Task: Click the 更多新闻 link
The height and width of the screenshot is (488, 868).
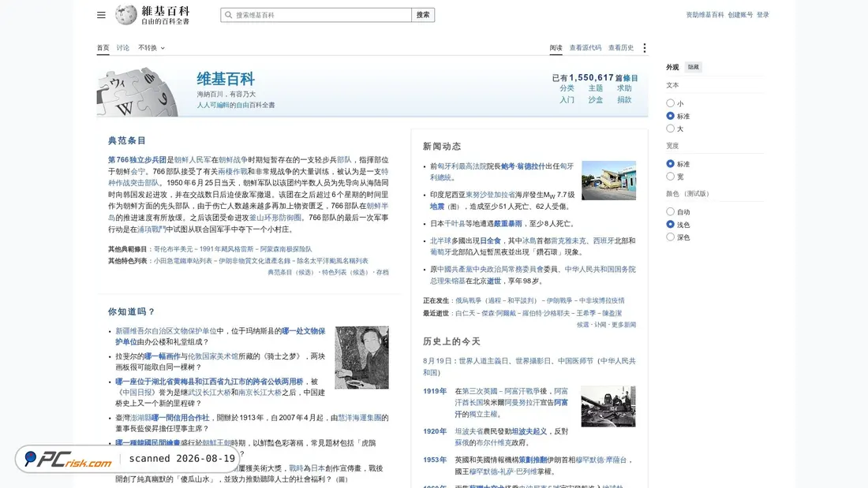Action: point(624,325)
